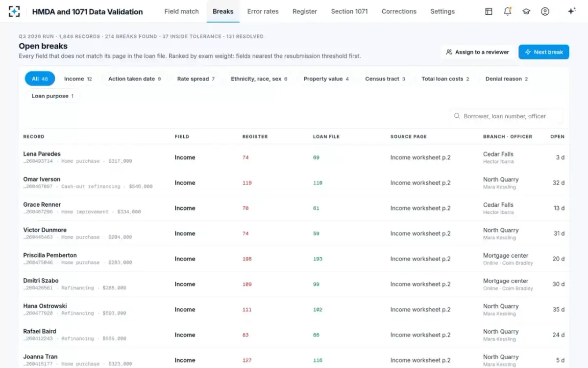Filter by Ethnicity, race, sex
The width and height of the screenshot is (588, 368).
pyautogui.click(x=259, y=79)
